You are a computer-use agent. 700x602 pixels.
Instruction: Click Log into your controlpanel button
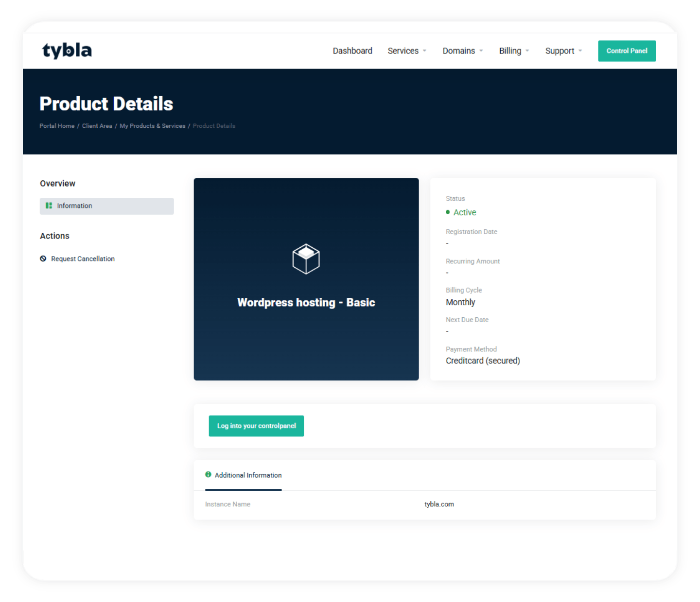256,426
